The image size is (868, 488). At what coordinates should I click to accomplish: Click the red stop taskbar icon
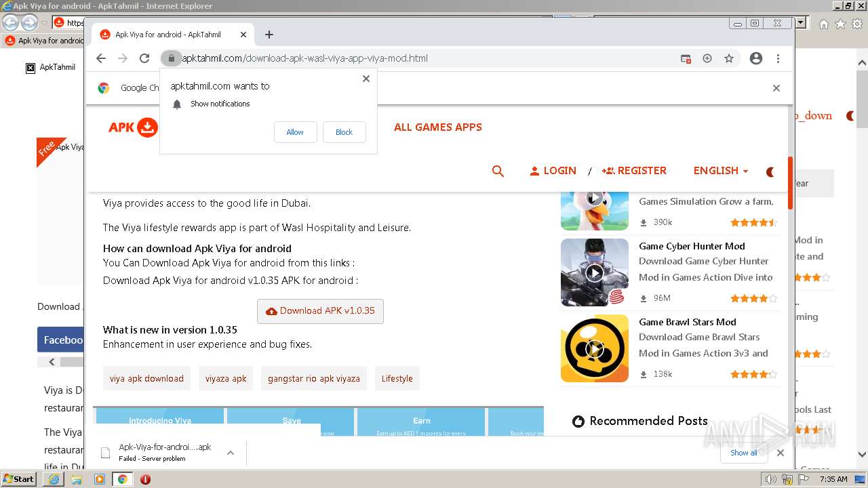[145, 479]
